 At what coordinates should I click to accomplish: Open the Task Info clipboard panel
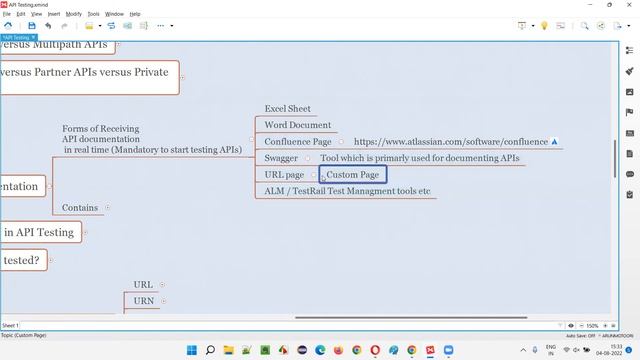(629, 195)
